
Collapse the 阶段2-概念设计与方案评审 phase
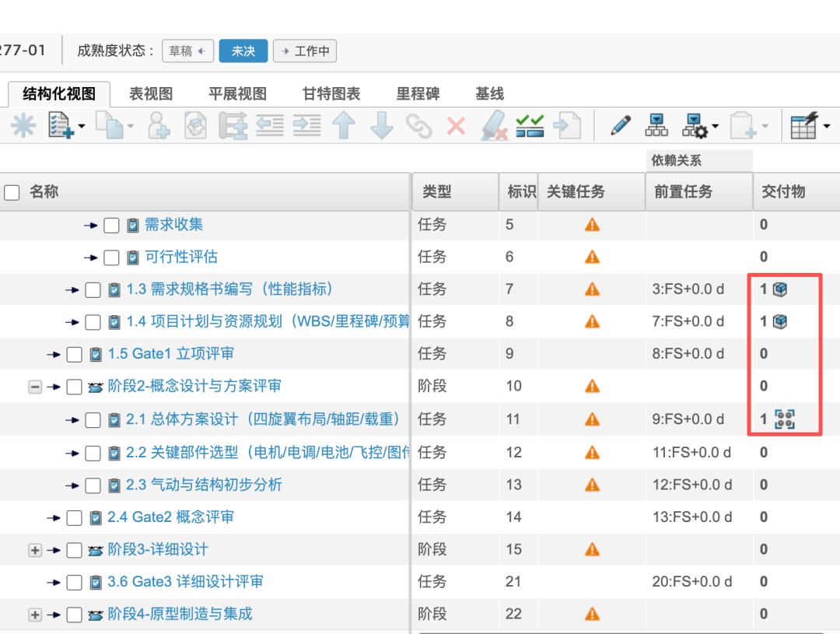coord(35,387)
